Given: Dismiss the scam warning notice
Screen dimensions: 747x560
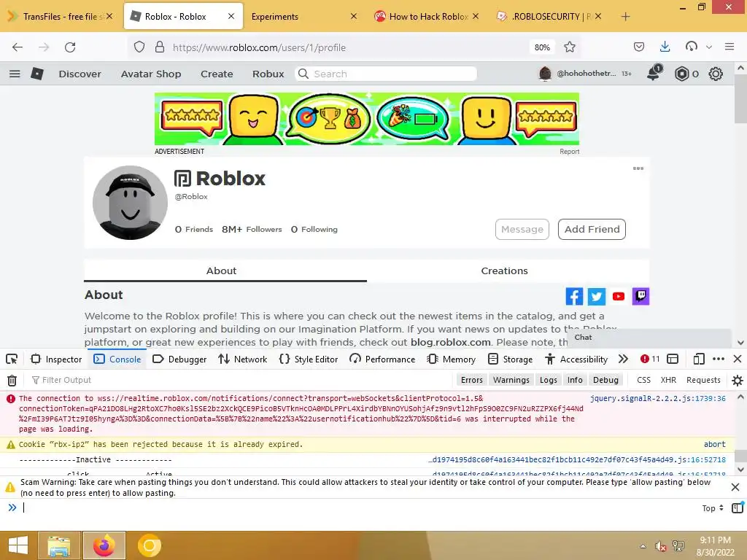Looking at the screenshot, I should click(735, 487).
